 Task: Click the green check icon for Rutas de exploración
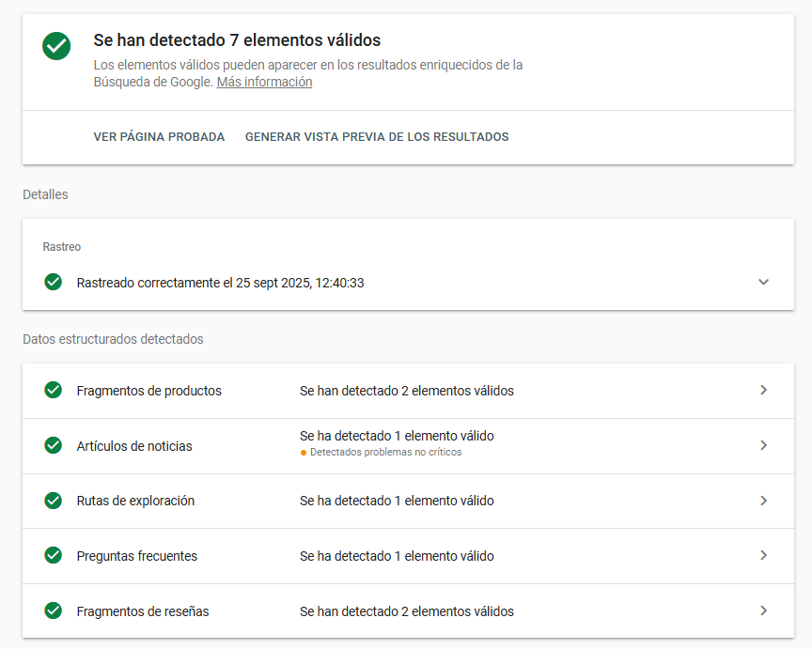(53, 501)
